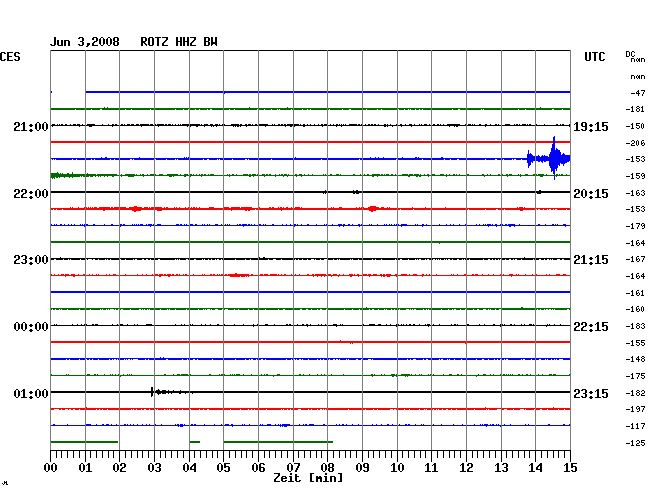The height and width of the screenshot is (494, 650).
Task: Click the 21:15 UTC time label
Action: (x=591, y=260)
